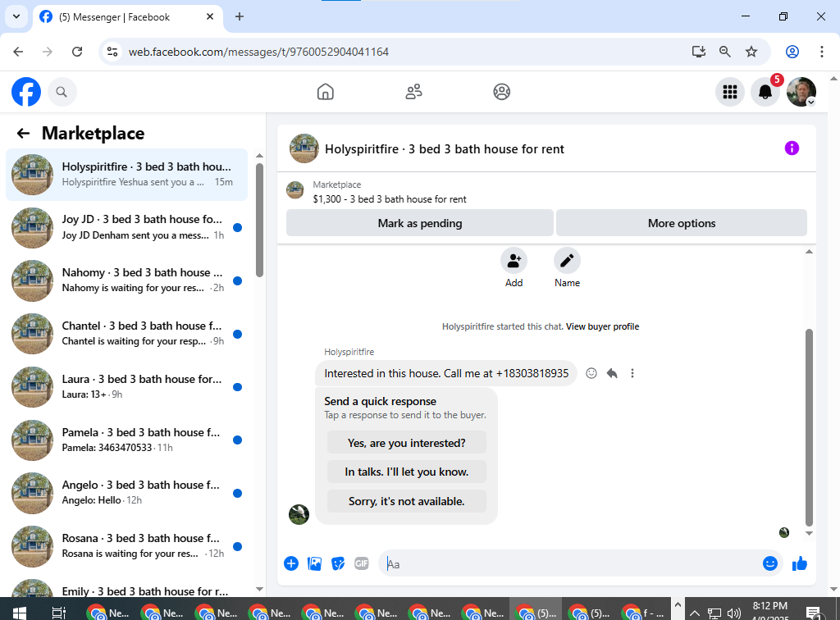Open purple conversation information icon
Image resolution: width=840 pixels, height=620 pixels.
pyautogui.click(x=792, y=148)
